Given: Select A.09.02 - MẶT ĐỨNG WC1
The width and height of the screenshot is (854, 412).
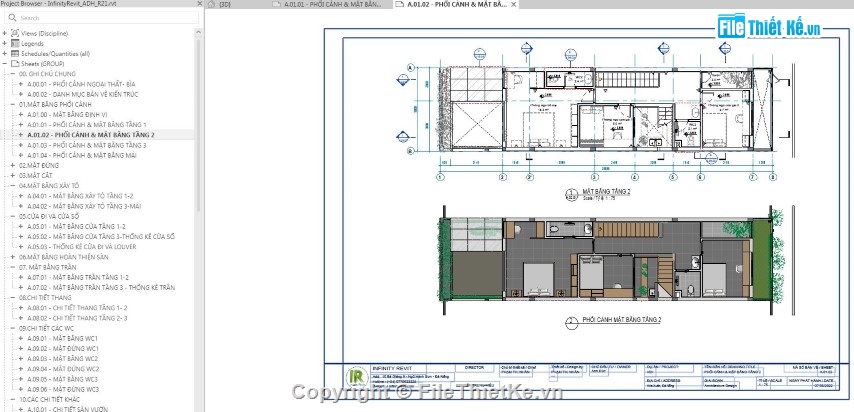Looking at the screenshot, I should point(63,349).
